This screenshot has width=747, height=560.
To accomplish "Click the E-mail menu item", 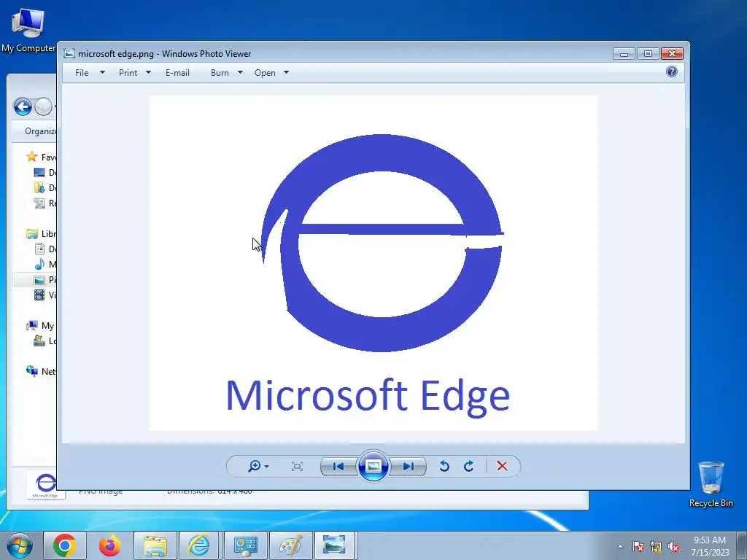I will [x=177, y=72].
